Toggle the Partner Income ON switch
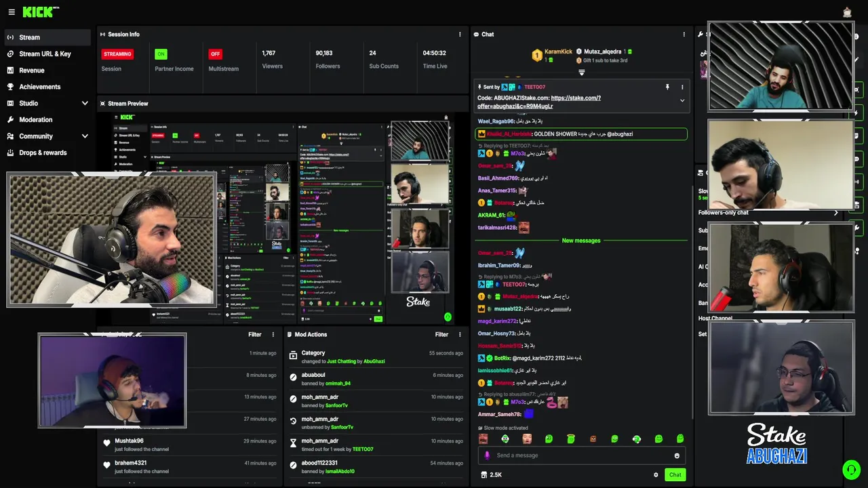The height and width of the screenshot is (488, 868). click(161, 54)
